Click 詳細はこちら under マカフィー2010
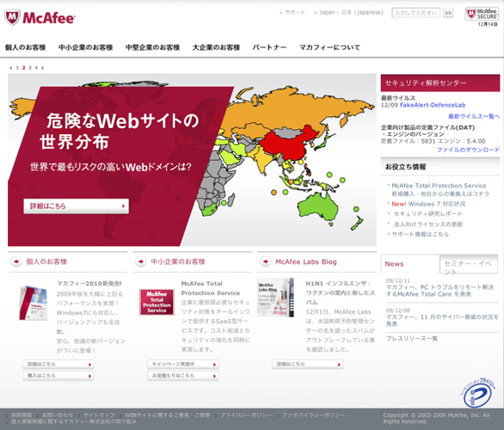The image size is (504, 430). coord(58,364)
